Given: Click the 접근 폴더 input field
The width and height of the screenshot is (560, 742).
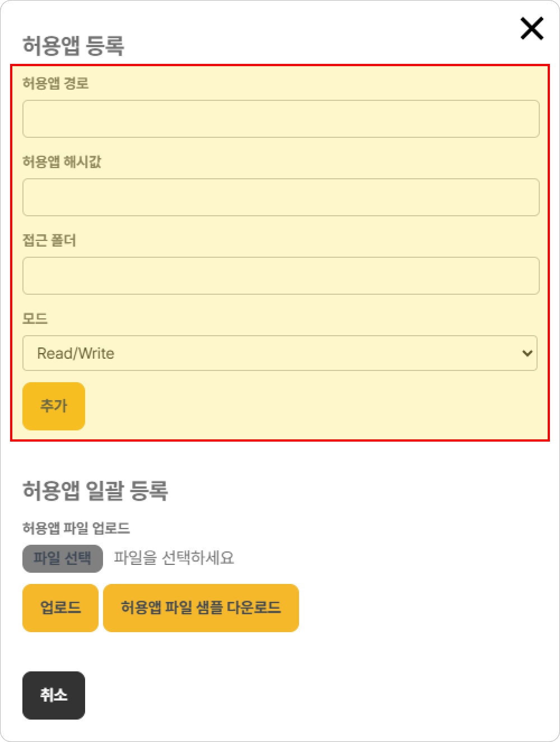Looking at the screenshot, I should click(x=281, y=276).
